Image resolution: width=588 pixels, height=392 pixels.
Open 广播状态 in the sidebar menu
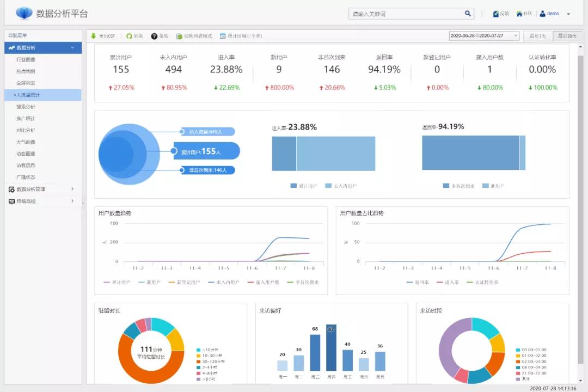click(26, 177)
